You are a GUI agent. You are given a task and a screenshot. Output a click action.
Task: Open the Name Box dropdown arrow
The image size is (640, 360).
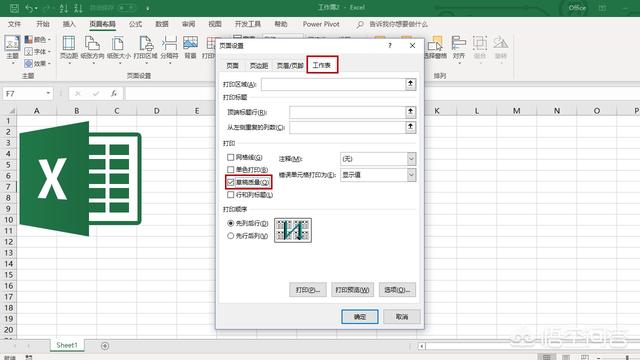tap(48, 93)
